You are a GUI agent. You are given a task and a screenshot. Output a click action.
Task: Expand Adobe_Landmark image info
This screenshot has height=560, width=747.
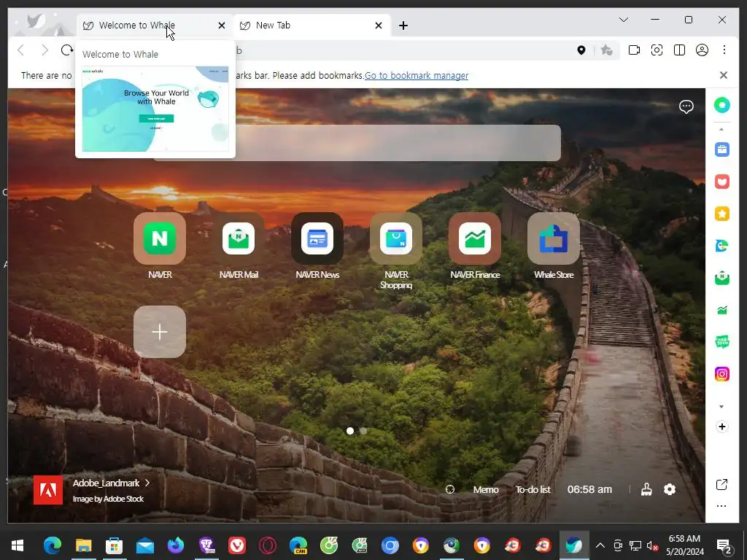(111, 483)
